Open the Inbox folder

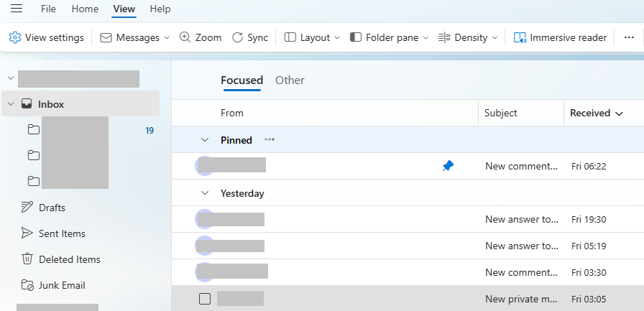click(x=80, y=104)
